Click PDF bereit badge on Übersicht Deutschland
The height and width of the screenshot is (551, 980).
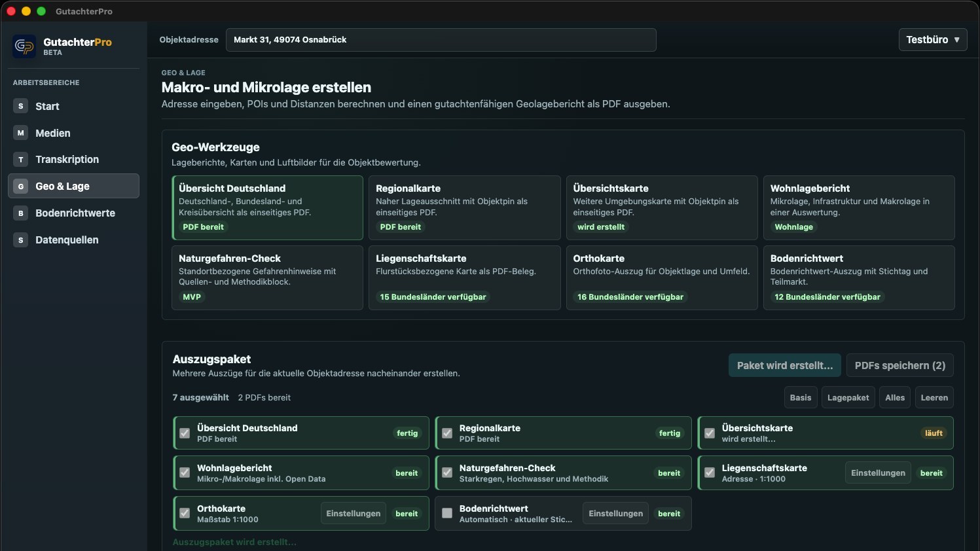pyautogui.click(x=203, y=227)
